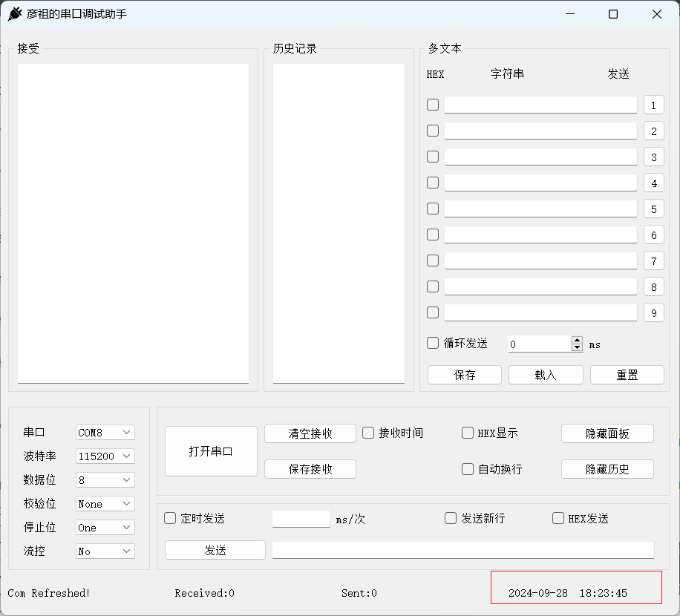Enable HEX checkbox for multi-text row 6
The image size is (680, 616).
coord(433,235)
